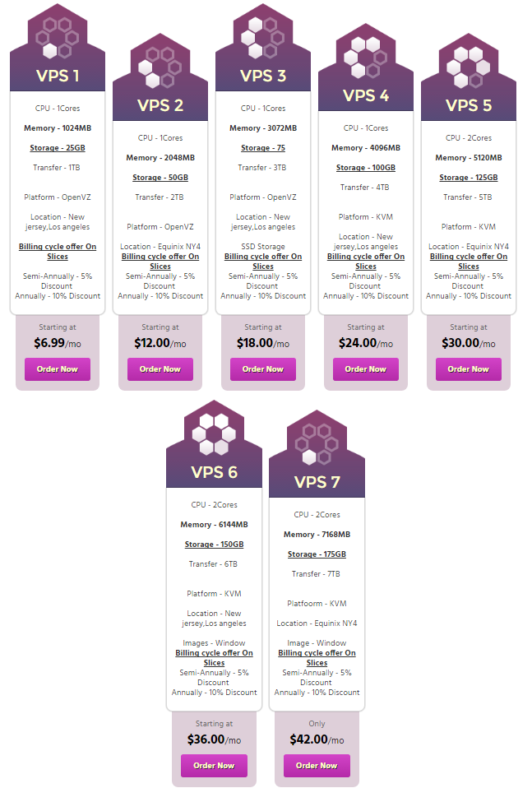The height and width of the screenshot is (788, 532).
Task: Click the VPS 5 honeycomb icon
Action: [469, 67]
